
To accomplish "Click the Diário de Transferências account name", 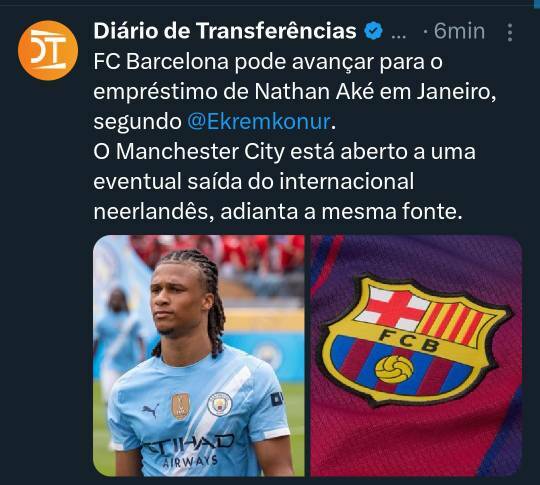I will coord(225,31).
